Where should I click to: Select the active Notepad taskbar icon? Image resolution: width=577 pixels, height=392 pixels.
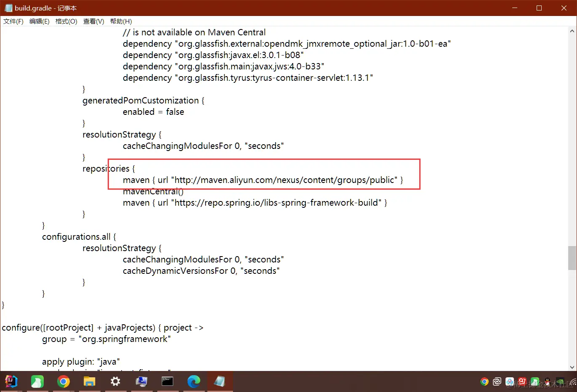point(219,381)
